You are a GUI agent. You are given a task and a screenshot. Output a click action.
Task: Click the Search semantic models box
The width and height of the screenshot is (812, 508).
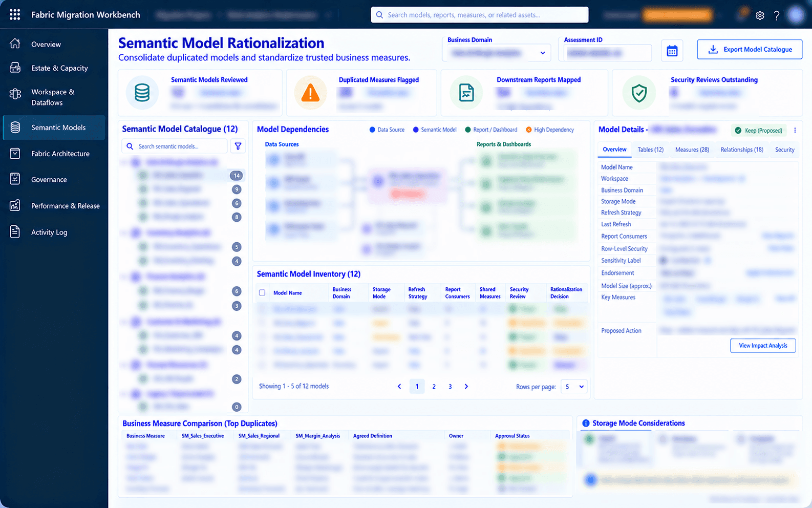click(175, 146)
